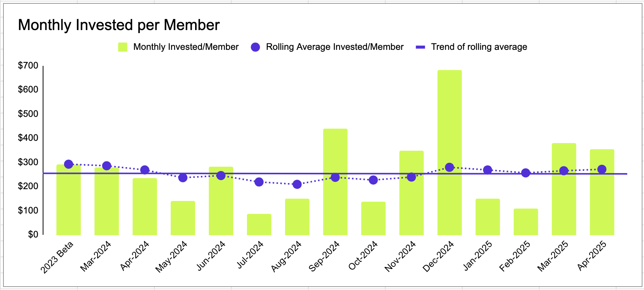Click the Jan-2025 horizontal axis label

click(x=478, y=256)
